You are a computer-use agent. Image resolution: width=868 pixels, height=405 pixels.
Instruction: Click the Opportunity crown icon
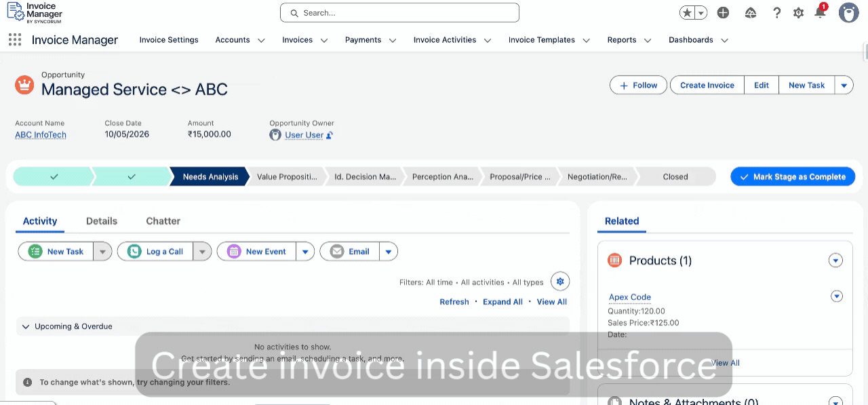click(24, 85)
